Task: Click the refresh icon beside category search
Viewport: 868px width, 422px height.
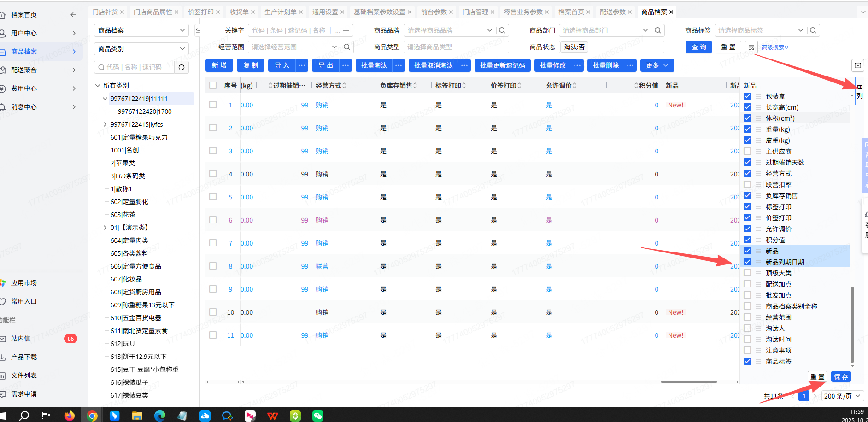Action: [182, 67]
